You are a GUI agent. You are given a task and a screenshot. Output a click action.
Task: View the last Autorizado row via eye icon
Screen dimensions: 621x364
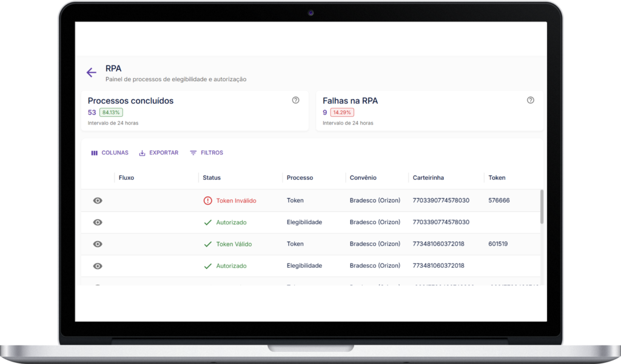98,266
